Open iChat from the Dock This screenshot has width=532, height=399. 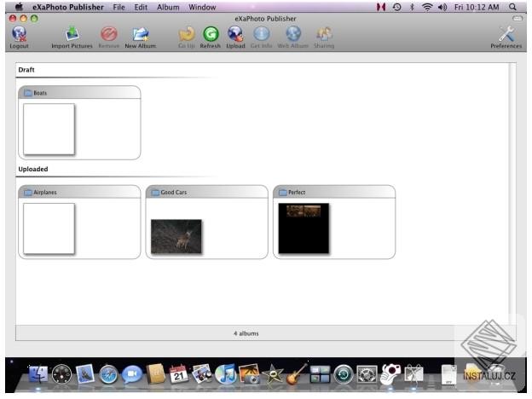tap(131, 374)
